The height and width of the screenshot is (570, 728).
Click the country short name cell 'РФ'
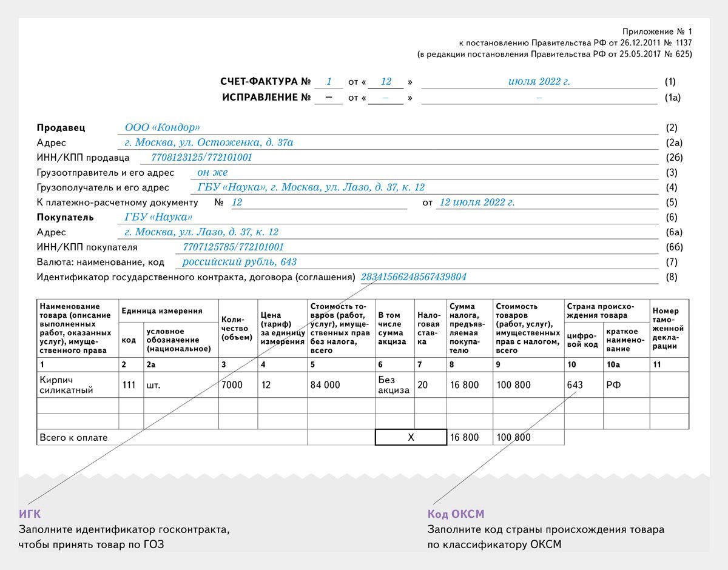click(613, 385)
